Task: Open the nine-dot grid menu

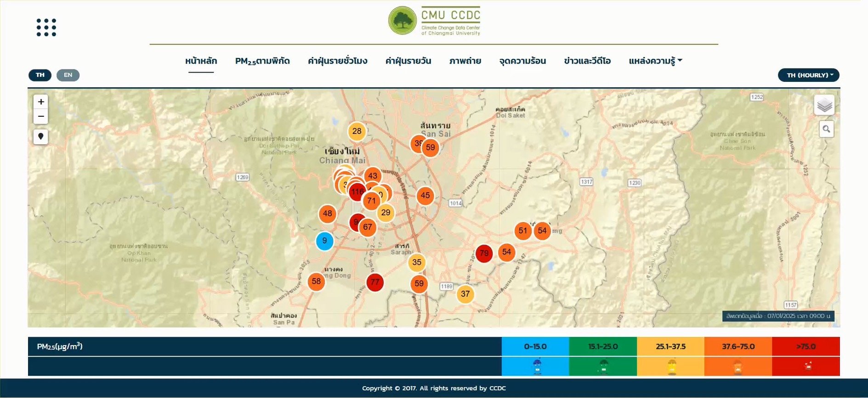Action: (46, 28)
